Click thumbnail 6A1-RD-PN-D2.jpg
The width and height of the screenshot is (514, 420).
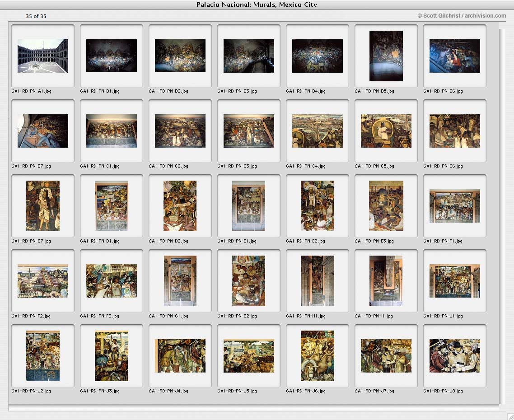pyautogui.click(x=180, y=206)
